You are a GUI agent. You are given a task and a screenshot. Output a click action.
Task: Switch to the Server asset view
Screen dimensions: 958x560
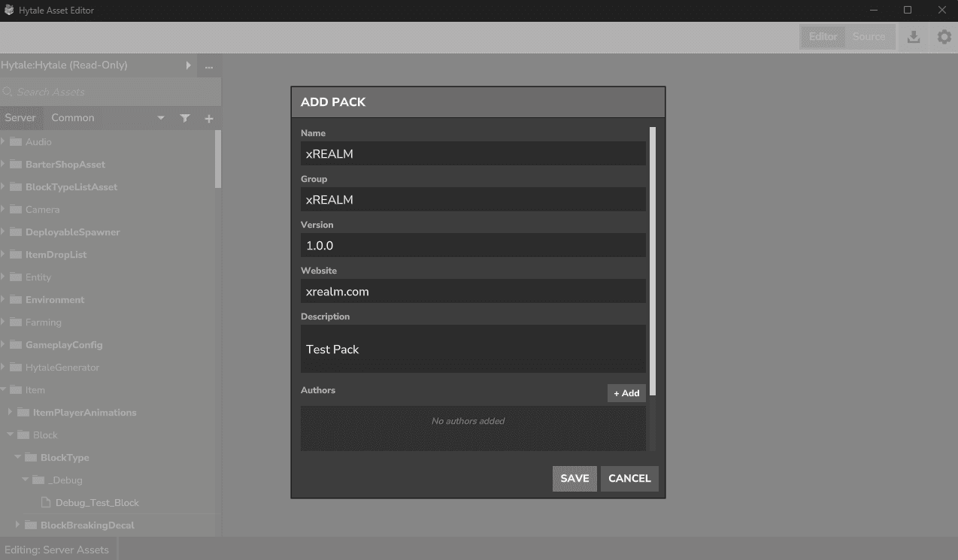[21, 118]
